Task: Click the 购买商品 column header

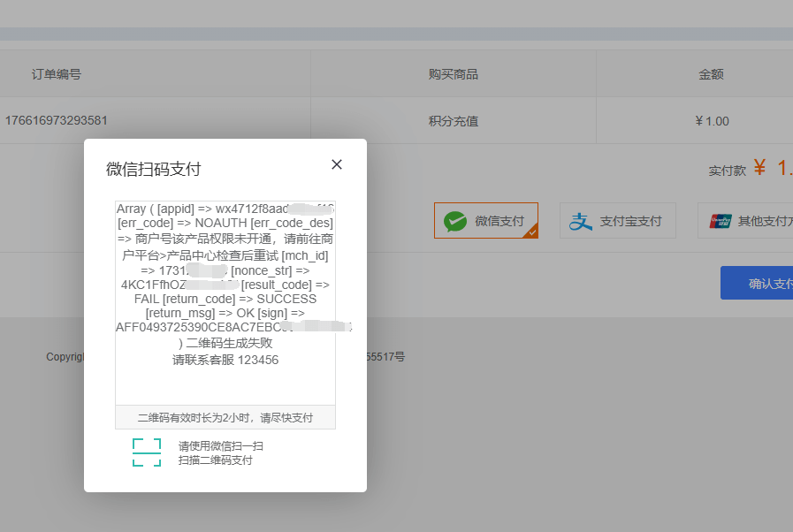Action: coord(453,73)
